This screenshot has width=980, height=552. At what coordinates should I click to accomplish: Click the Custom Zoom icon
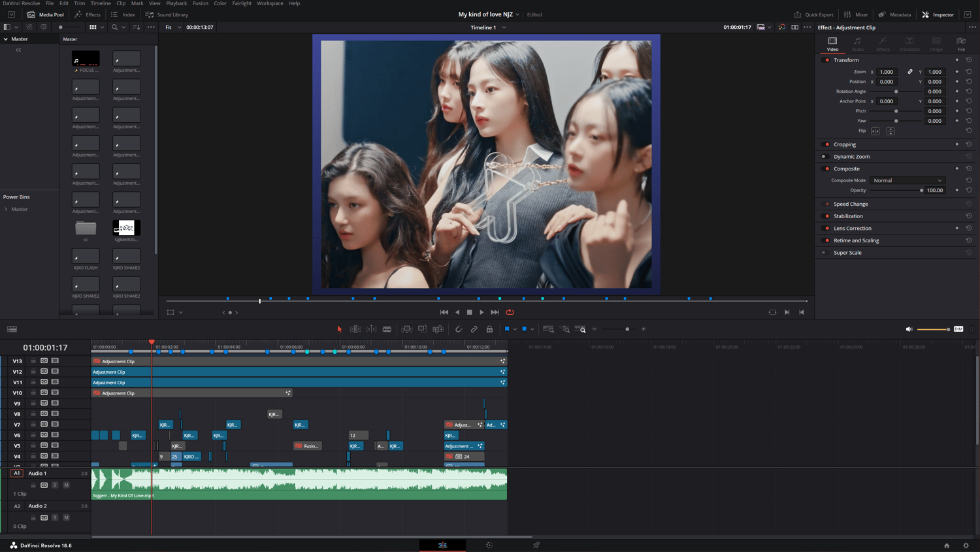tap(580, 329)
